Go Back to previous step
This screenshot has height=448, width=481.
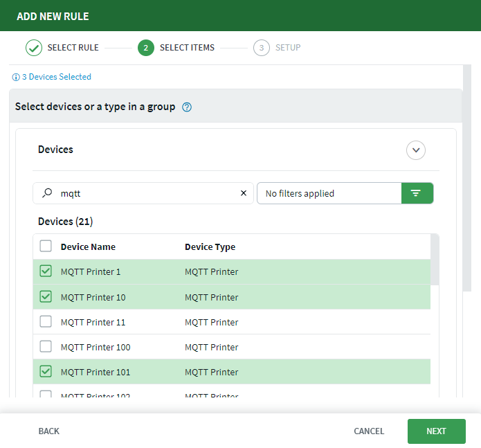[x=48, y=431]
